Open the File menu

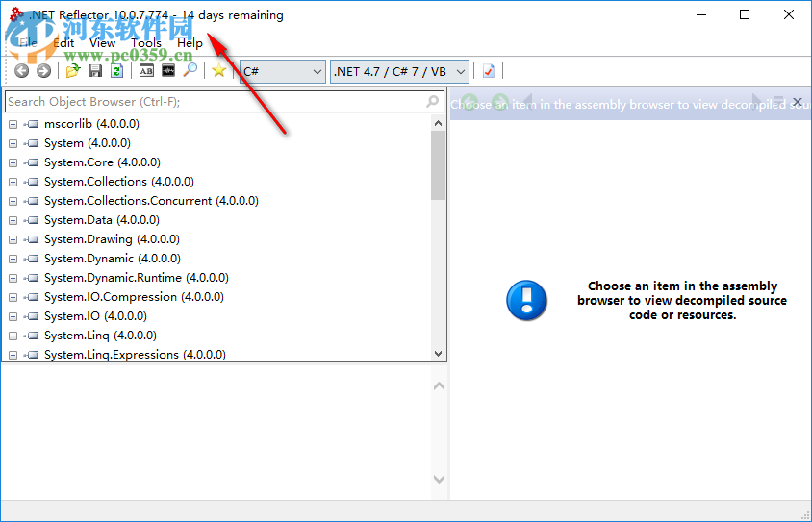[x=28, y=43]
